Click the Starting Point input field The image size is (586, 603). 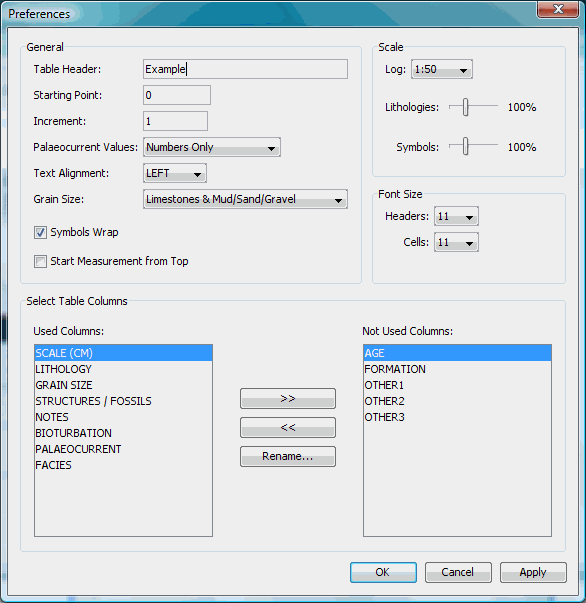[177, 95]
